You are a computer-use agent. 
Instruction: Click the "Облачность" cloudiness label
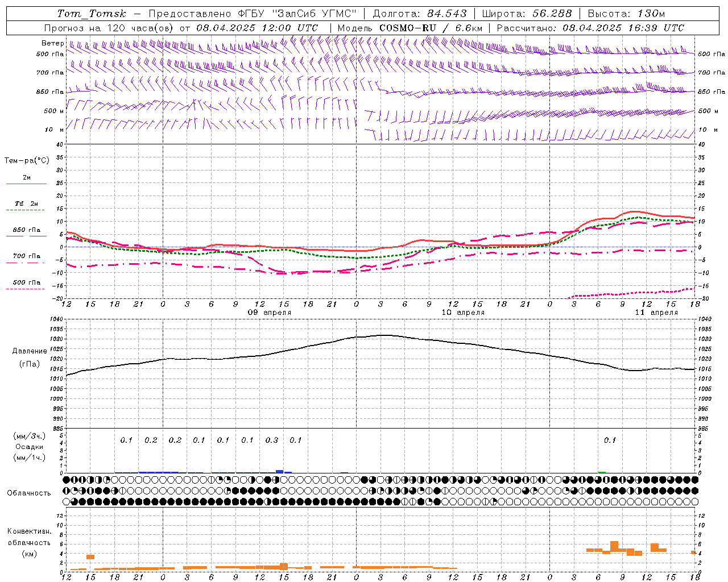(x=29, y=493)
